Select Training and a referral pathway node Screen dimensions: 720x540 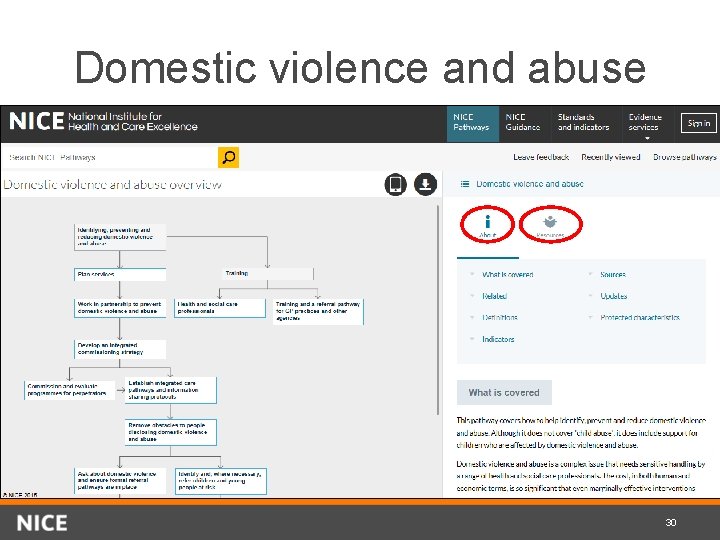[318, 311]
